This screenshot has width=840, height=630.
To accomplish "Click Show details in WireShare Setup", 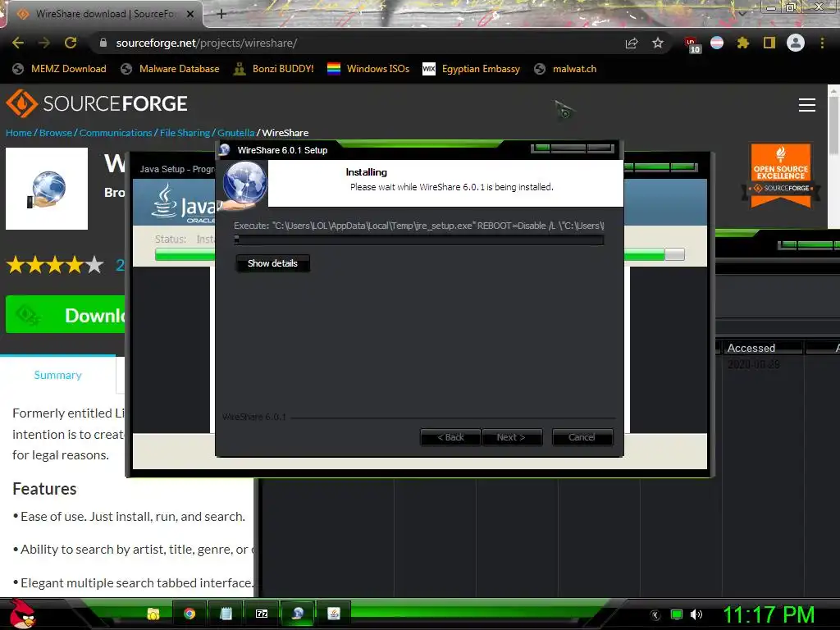I will [x=272, y=263].
